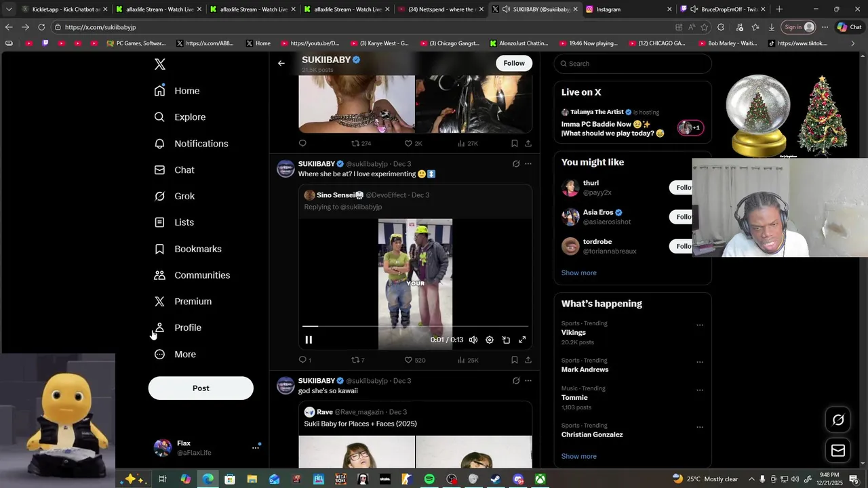The image size is (868, 488).
Task: Toggle picture-in-picture on the video
Action: tap(506, 340)
